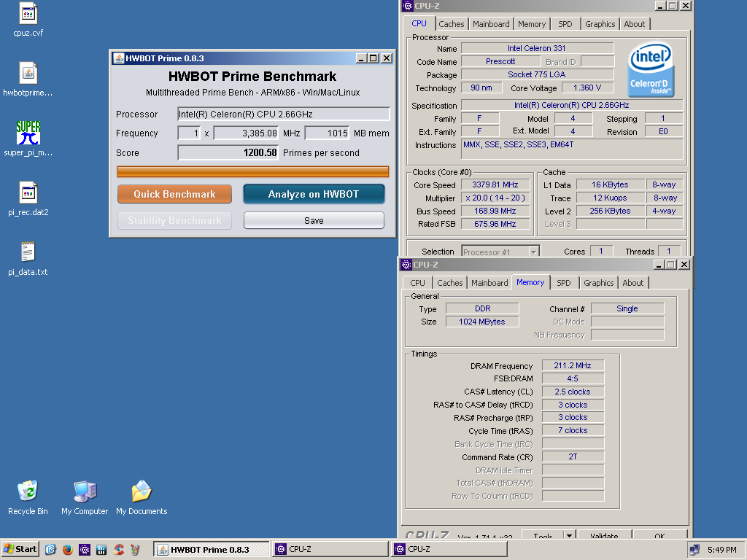Screen dimensions: 747x560
Task: Click the Instructions list MMX, SSE, SSE2
Action: [x=572, y=149]
